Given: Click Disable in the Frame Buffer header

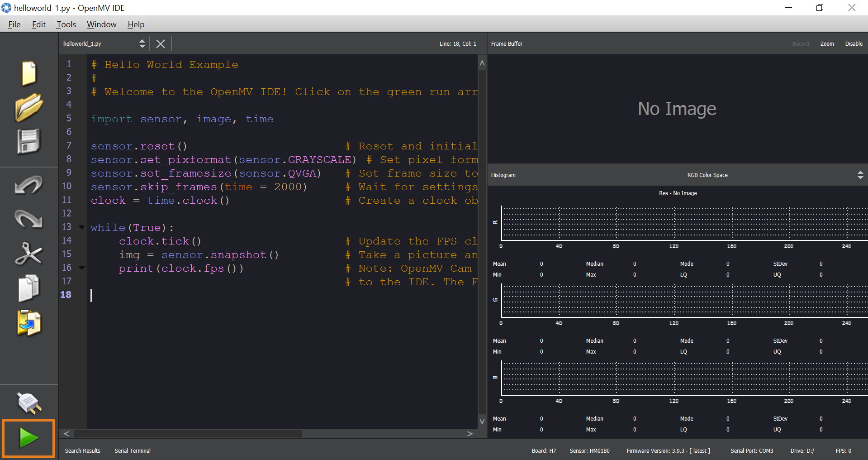Looking at the screenshot, I should coord(854,44).
